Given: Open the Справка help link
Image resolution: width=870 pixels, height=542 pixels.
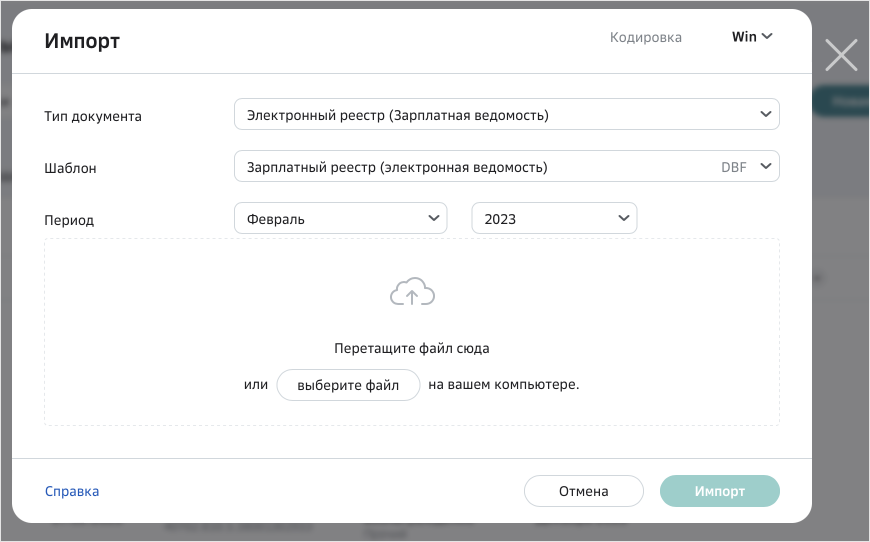Looking at the screenshot, I should 72,491.
